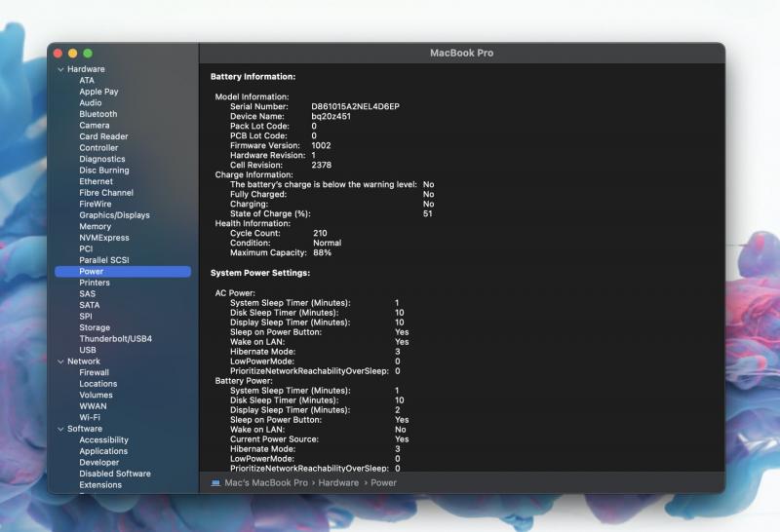Screen dimensions: 780x532
Task: Open SATA in the sidebar
Action: [x=89, y=305]
